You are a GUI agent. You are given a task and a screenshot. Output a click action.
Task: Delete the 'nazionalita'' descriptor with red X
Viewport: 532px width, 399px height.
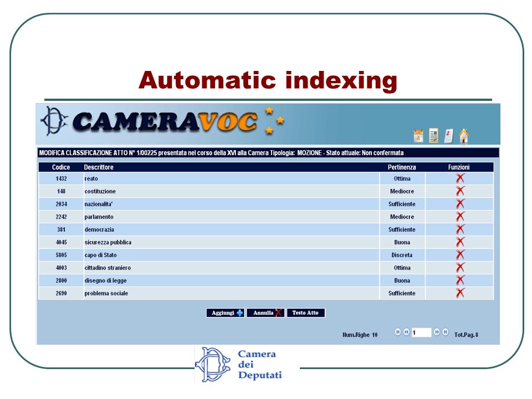point(460,203)
